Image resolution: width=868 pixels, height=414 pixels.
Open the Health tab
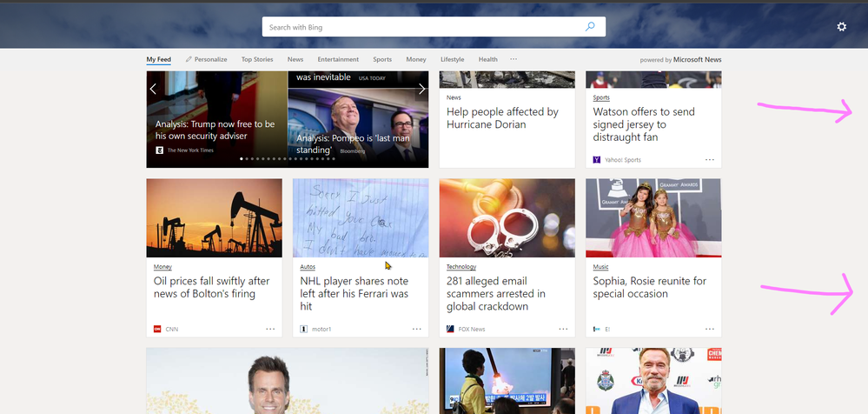(487, 59)
